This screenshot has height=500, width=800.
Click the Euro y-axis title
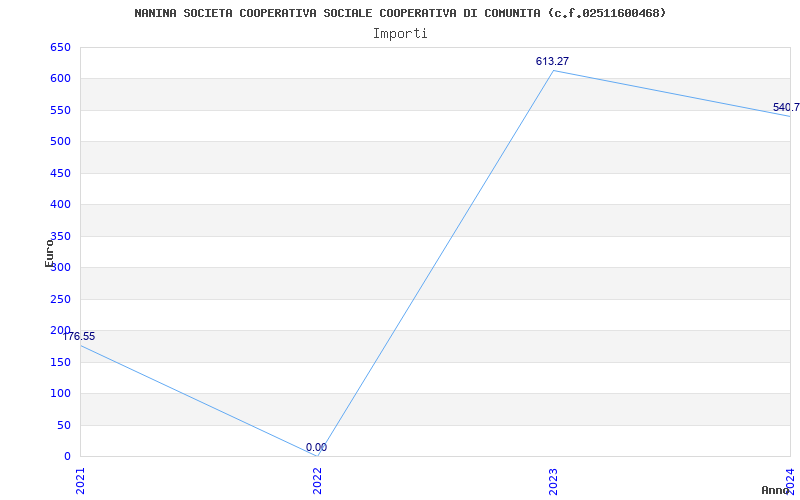pos(49,253)
